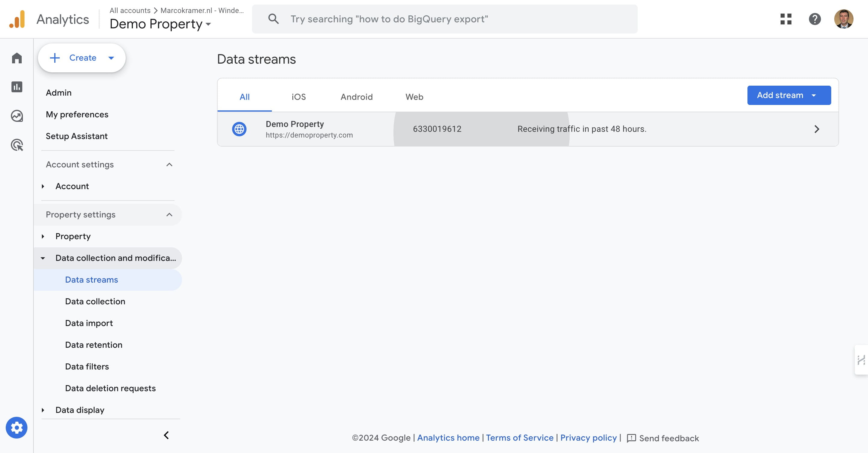The height and width of the screenshot is (453, 868).
Task: Open Data import
Action: pyautogui.click(x=89, y=323)
